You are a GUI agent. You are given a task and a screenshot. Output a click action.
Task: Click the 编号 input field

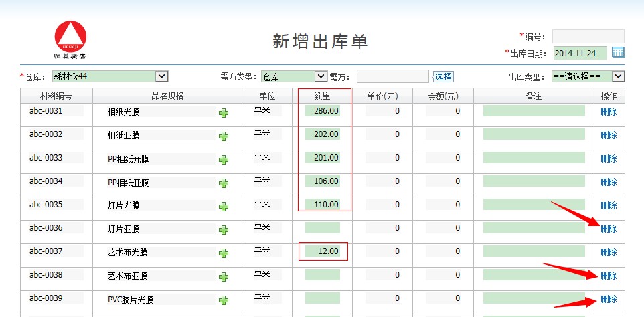[x=588, y=36]
